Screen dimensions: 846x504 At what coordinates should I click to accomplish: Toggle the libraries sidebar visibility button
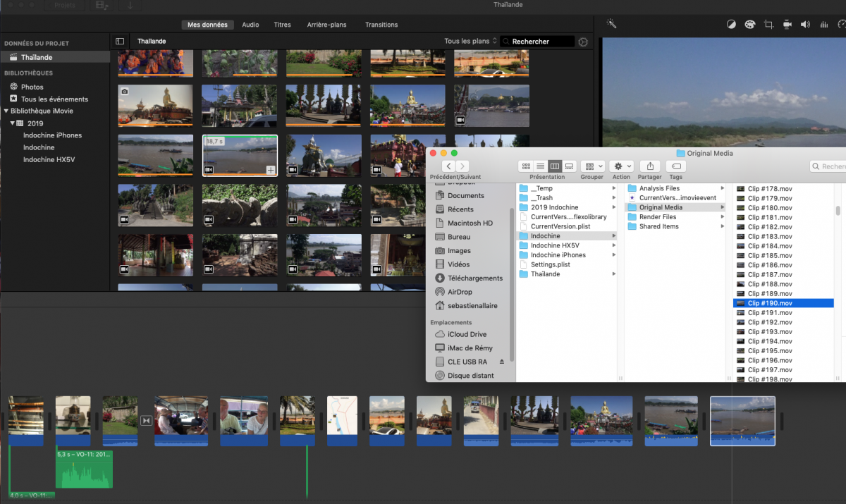[120, 42]
